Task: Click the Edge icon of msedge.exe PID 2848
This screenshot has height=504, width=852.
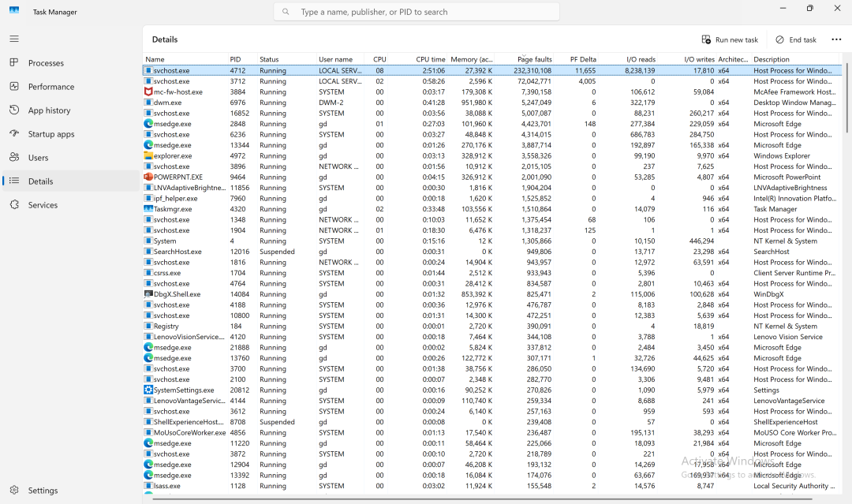Action: tap(148, 124)
